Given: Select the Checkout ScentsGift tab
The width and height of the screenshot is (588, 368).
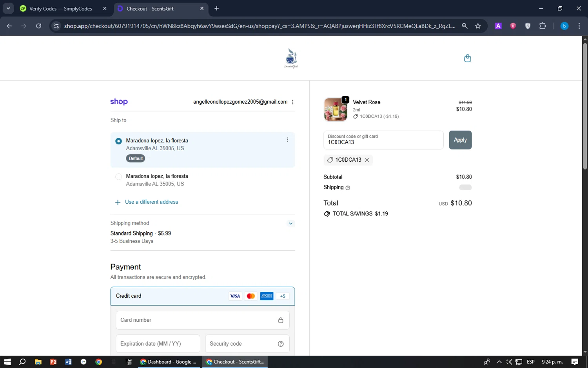Looking at the screenshot, I should pos(161,9).
